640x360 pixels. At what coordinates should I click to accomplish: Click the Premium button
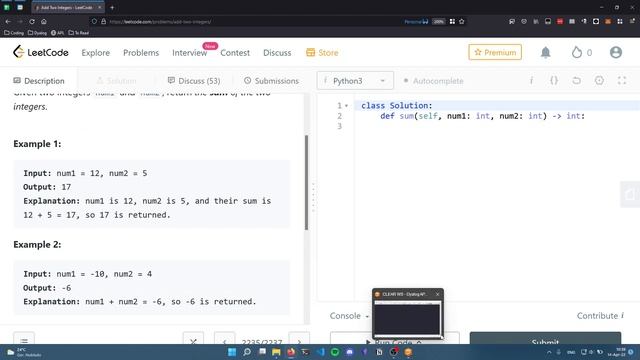[x=495, y=52]
